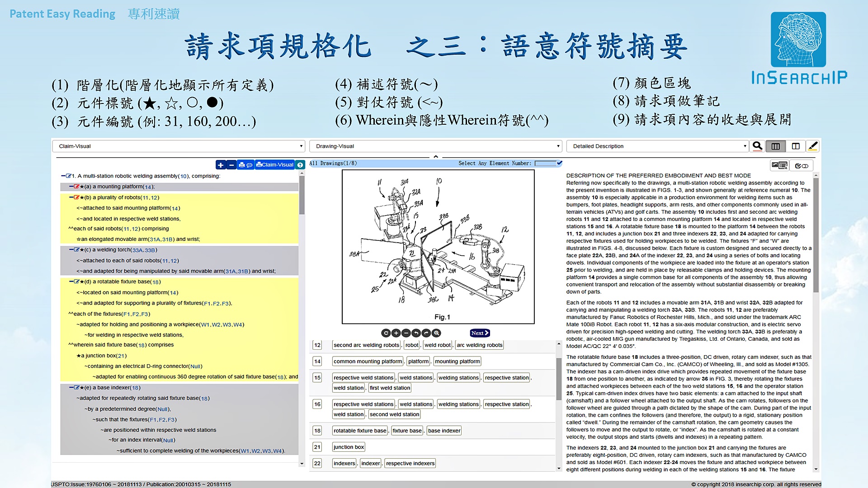The height and width of the screenshot is (488, 868).
Task: Collapse item (b) a plurality of robots
Action: click(71, 197)
